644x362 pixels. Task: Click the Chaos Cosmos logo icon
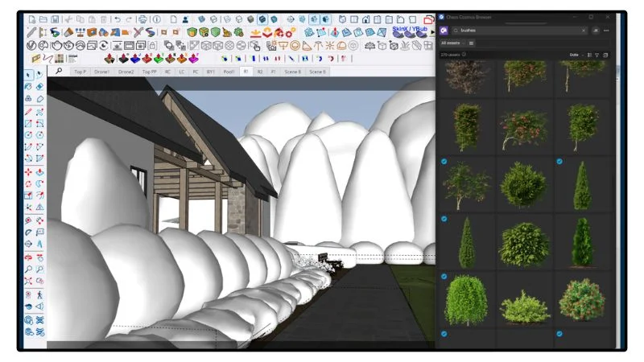pos(444,31)
